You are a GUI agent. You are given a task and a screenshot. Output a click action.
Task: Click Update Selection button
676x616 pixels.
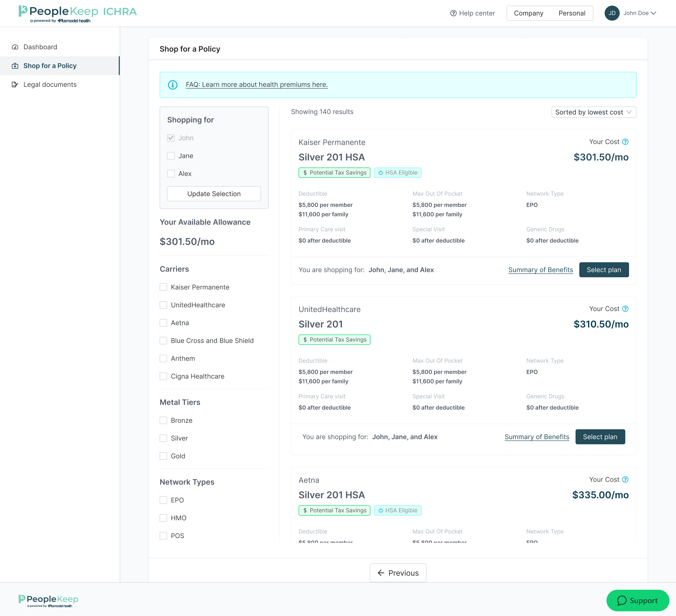[214, 194]
